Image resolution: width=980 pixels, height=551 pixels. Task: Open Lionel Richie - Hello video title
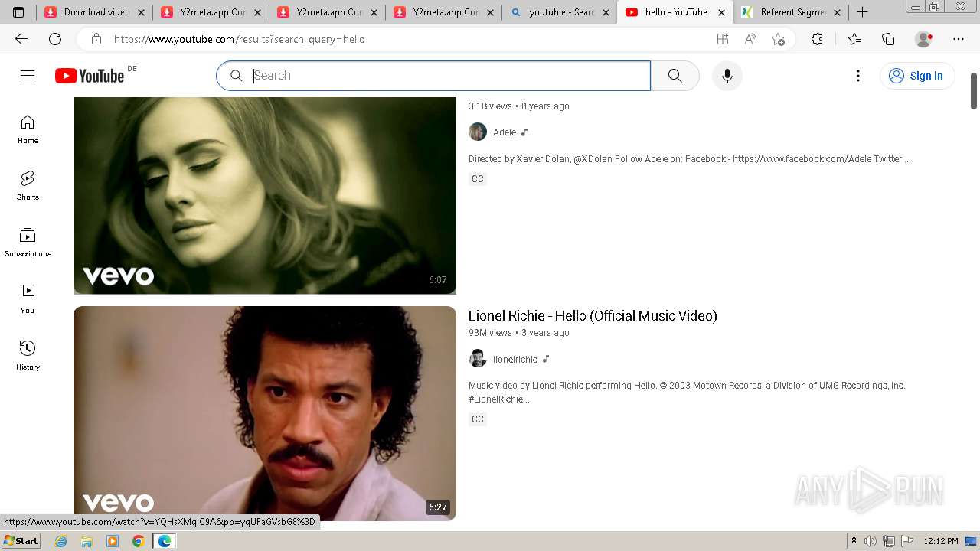click(x=593, y=316)
